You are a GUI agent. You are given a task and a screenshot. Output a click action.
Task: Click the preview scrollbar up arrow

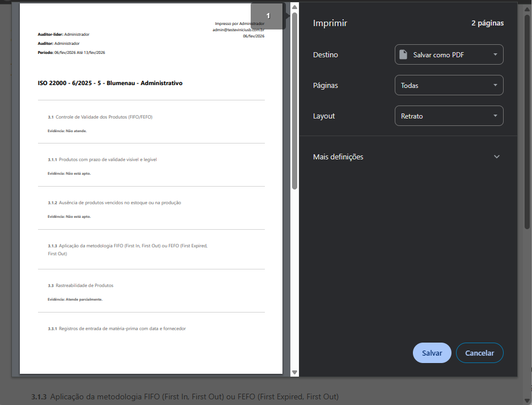294,7
